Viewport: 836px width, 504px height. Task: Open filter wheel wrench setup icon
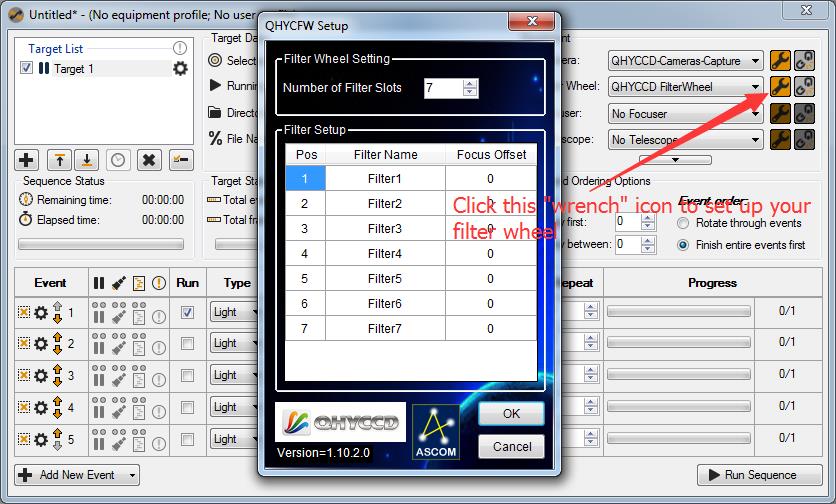point(780,86)
